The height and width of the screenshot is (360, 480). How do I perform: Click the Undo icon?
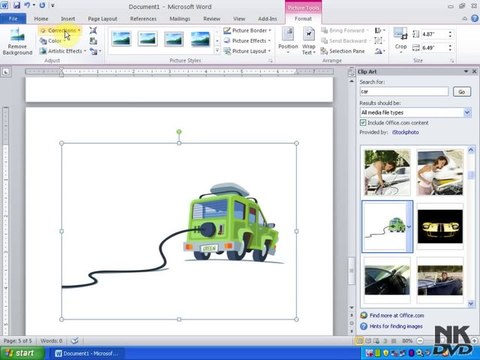click(28, 5)
